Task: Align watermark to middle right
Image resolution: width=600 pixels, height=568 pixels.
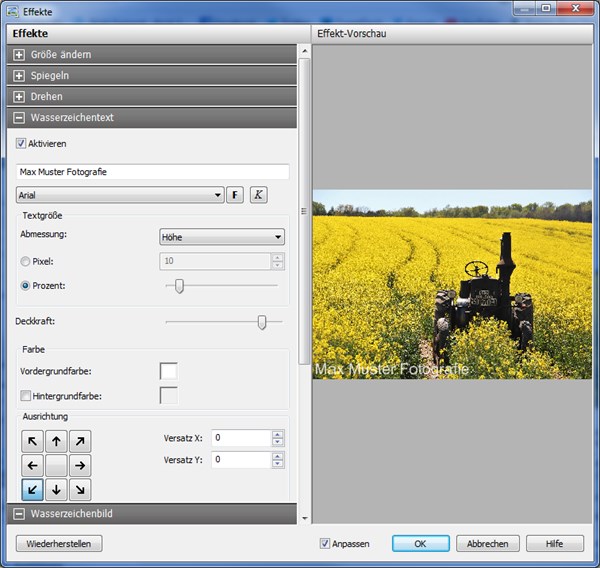Action: (x=80, y=465)
